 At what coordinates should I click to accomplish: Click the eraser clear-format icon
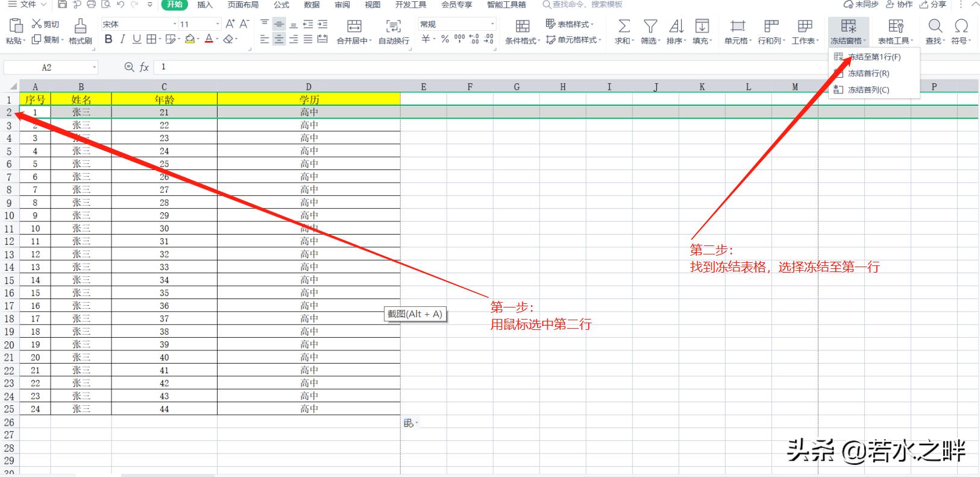point(228,39)
